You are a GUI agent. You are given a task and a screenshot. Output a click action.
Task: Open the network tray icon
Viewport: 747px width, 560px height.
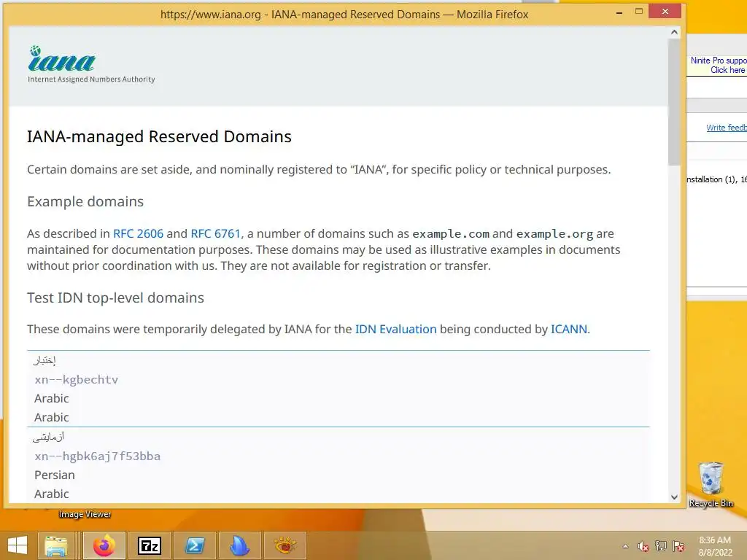point(661,546)
